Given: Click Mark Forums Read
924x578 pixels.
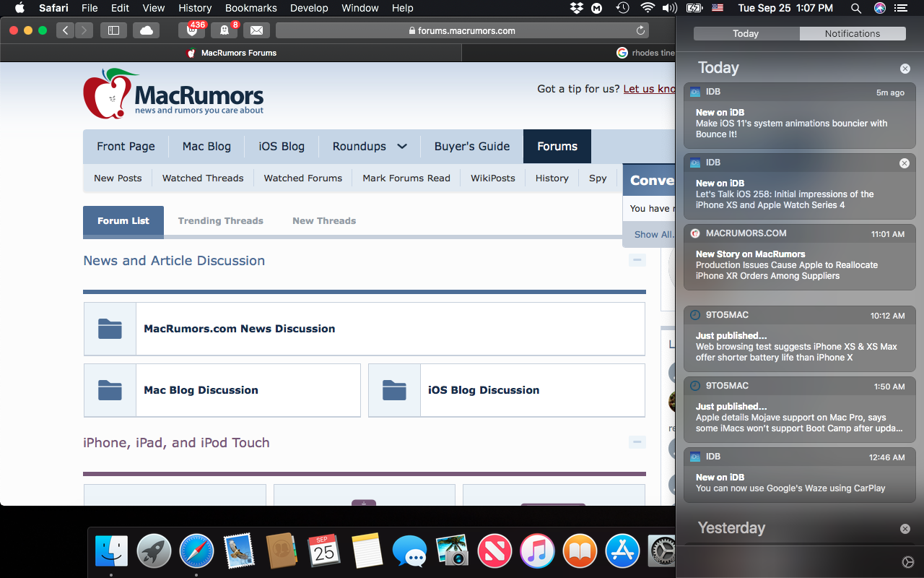Looking at the screenshot, I should coord(406,178).
